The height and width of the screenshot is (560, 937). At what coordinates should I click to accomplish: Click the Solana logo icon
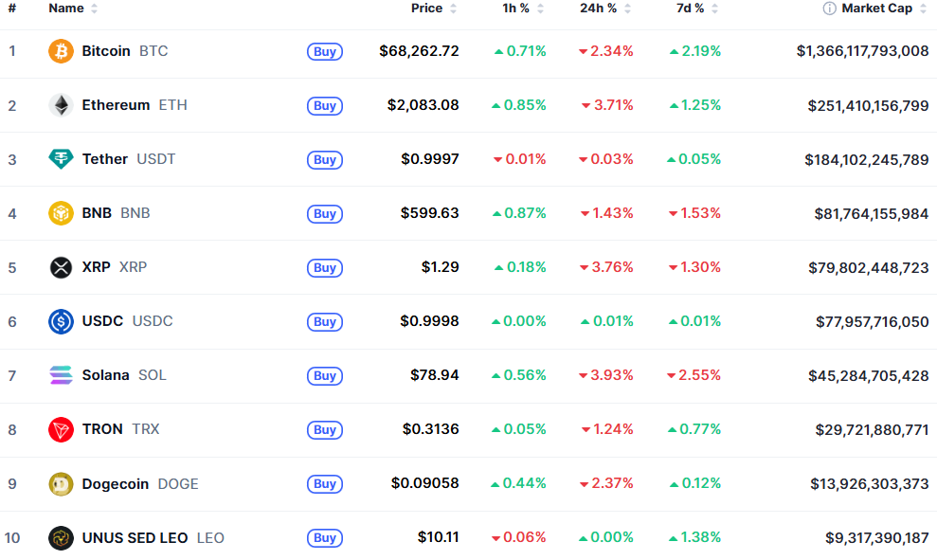61,375
